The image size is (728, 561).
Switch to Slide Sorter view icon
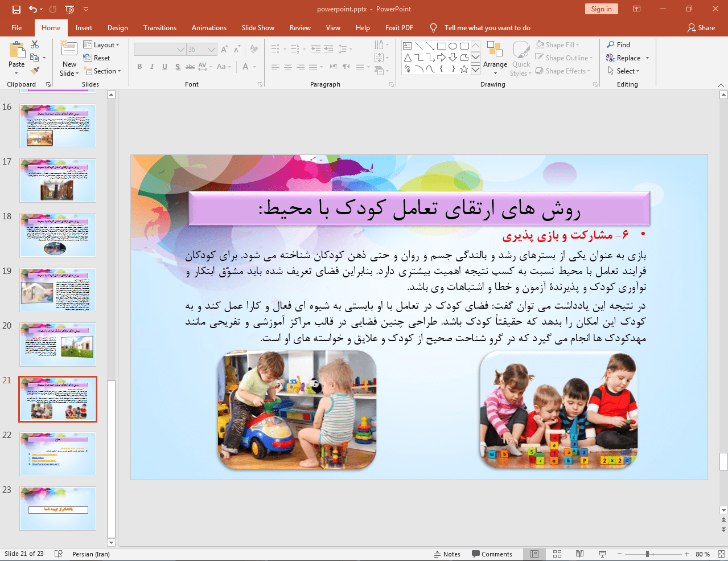pyautogui.click(x=557, y=554)
